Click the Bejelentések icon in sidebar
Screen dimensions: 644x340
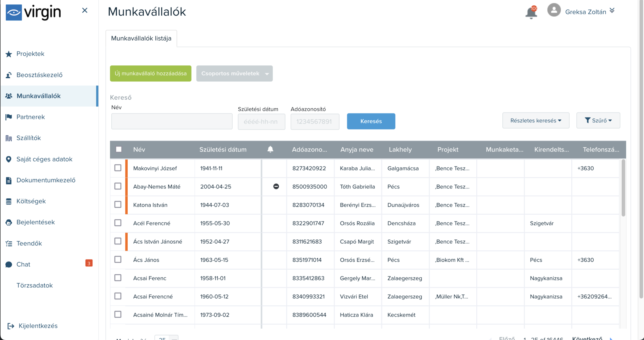tap(9, 222)
